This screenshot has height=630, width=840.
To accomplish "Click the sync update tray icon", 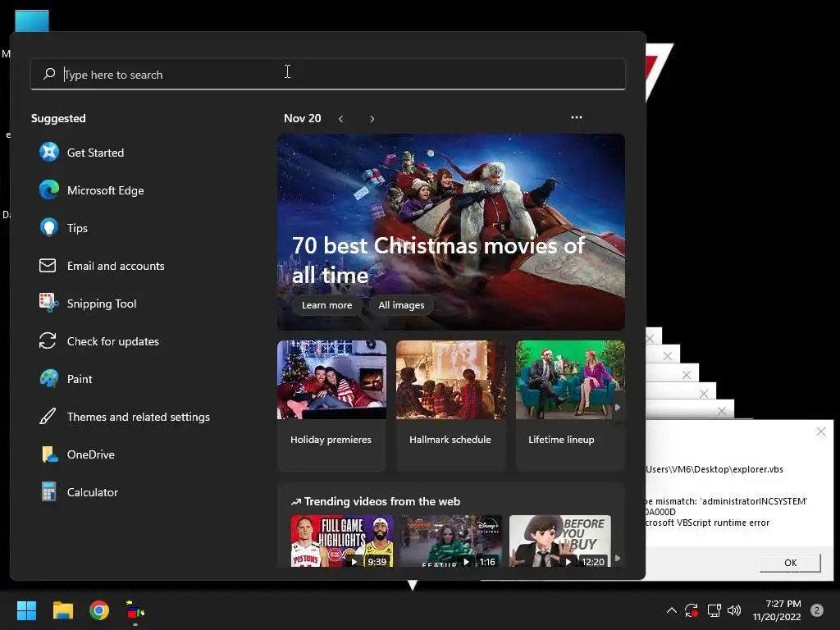I will (x=692, y=610).
